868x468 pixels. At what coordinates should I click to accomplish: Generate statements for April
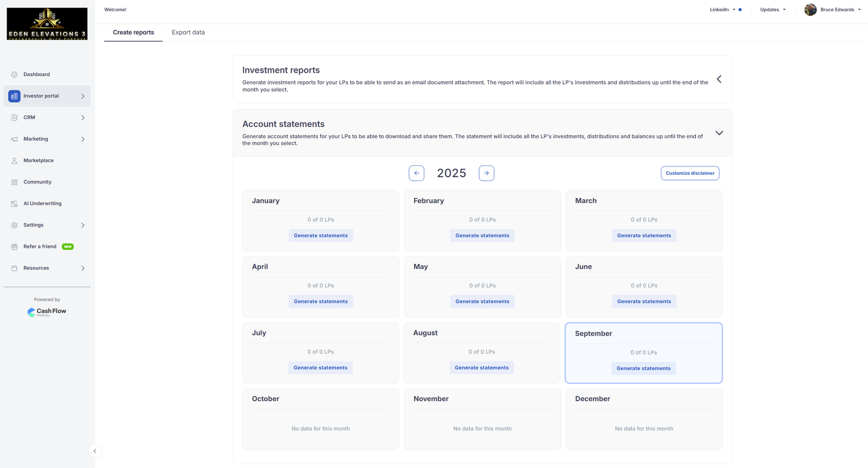(321, 302)
